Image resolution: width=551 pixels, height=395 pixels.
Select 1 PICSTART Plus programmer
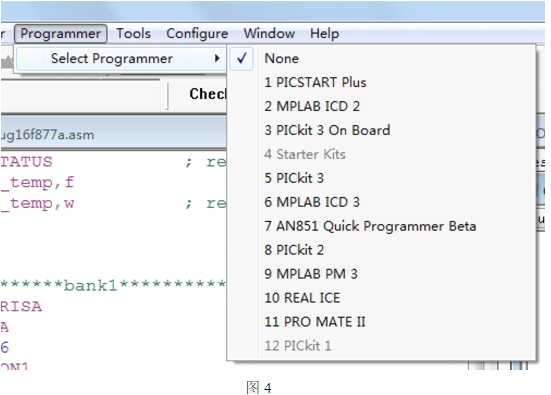click(382, 82)
